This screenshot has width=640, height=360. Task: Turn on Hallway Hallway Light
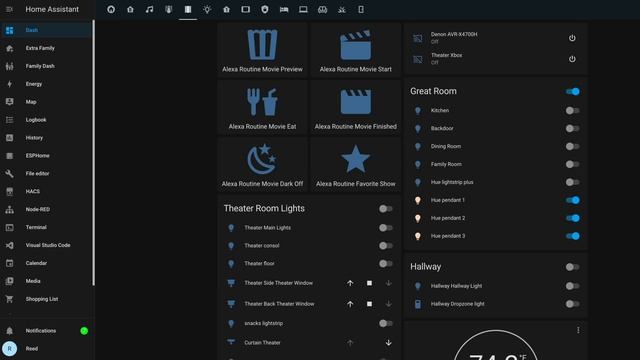coord(573,286)
